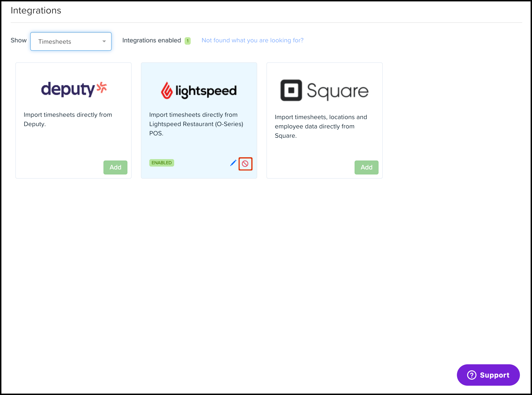532x395 pixels.
Task: Click the Square logo icon
Action: coord(291,90)
